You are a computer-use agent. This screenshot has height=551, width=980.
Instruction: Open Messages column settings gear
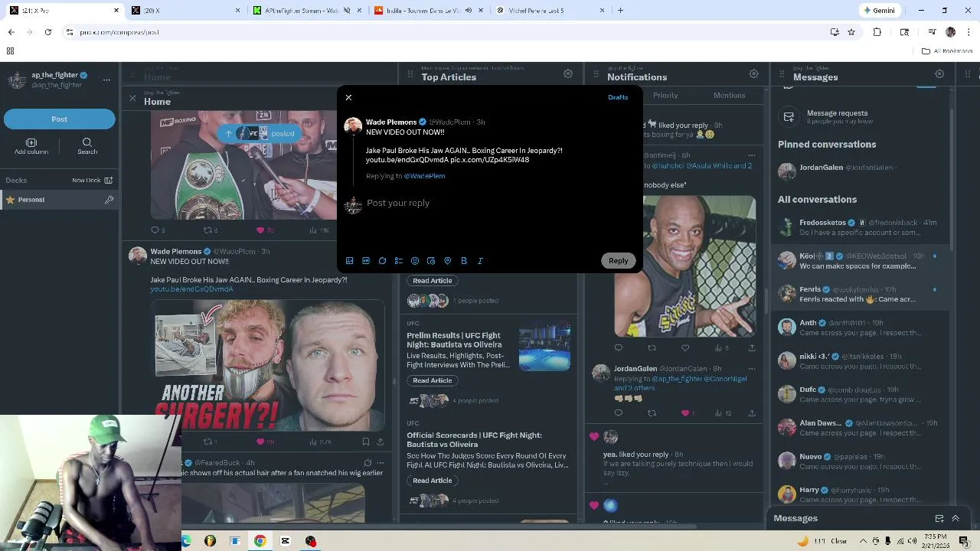click(x=939, y=74)
